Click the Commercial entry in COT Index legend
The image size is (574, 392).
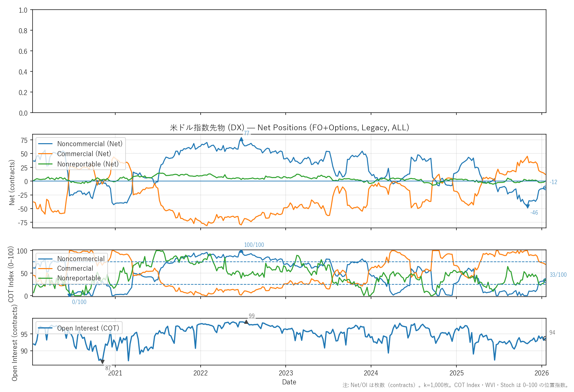pos(75,268)
